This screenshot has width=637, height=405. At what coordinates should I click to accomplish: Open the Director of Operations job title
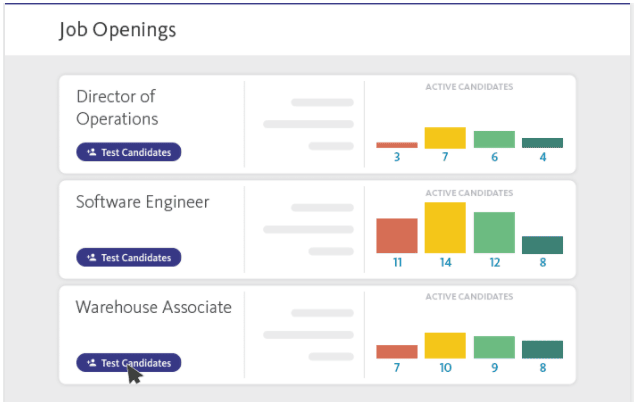point(117,108)
